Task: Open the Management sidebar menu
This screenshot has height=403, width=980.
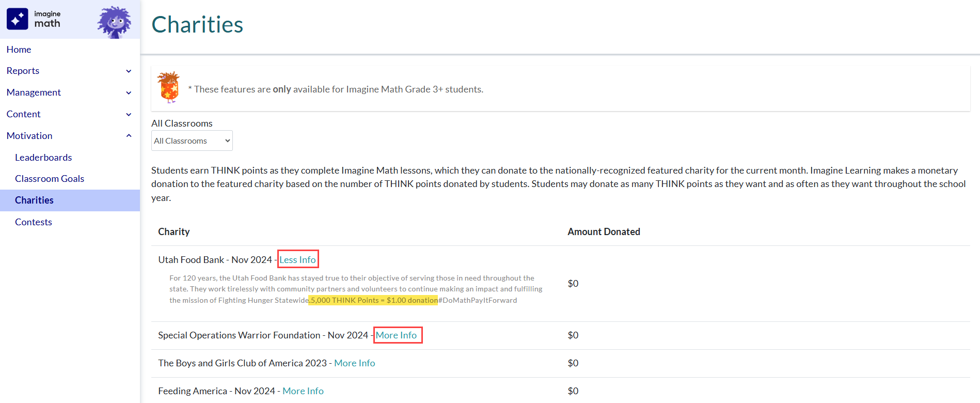Action: pyautogui.click(x=34, y=92)
